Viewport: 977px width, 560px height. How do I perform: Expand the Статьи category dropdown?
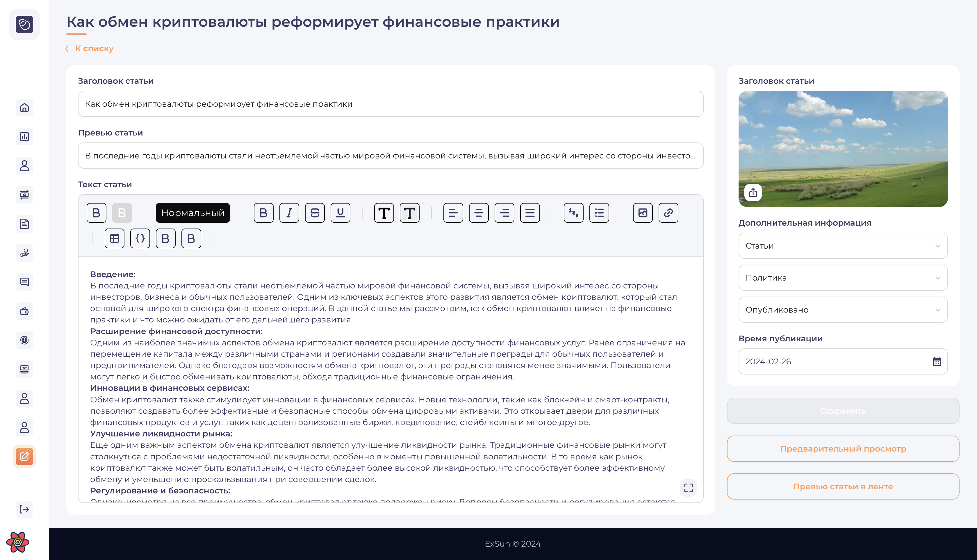(x=843, y=246)
